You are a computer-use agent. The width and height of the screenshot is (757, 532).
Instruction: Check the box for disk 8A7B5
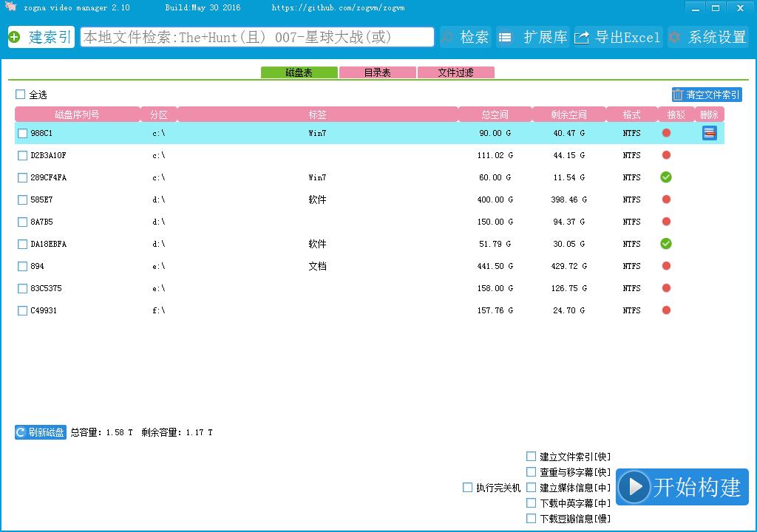[22, 222]
